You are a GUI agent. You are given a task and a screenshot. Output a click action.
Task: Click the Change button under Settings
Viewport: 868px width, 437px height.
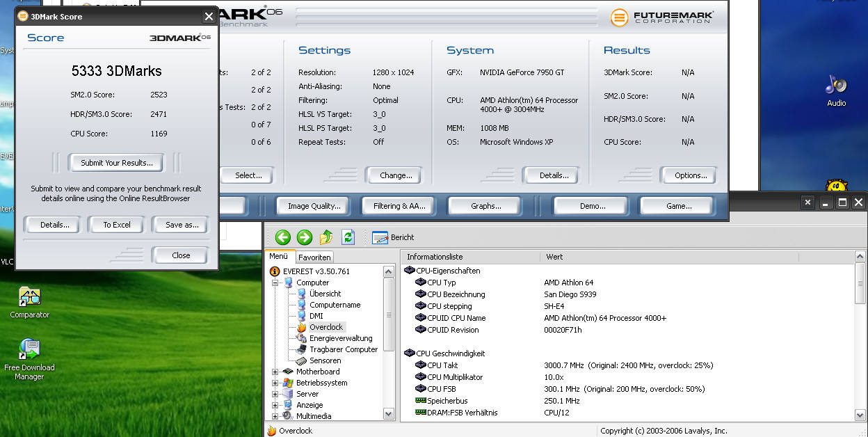click(x=396, y=175)
